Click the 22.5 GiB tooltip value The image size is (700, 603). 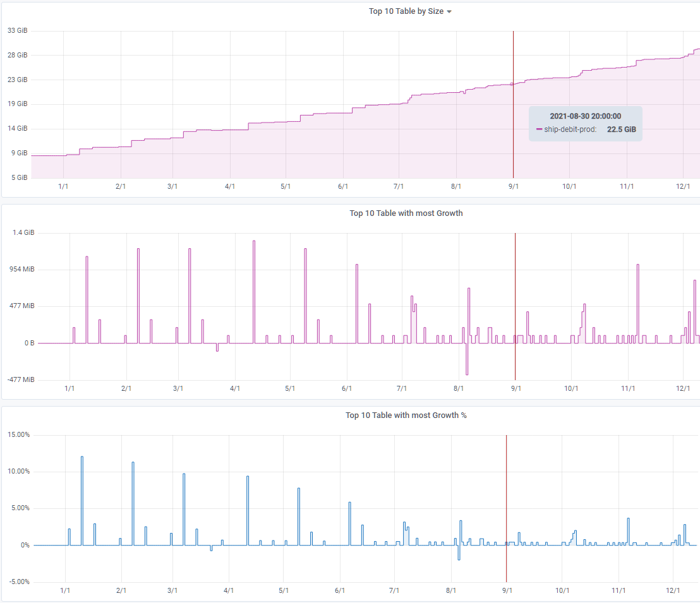[x=622, y=129]
